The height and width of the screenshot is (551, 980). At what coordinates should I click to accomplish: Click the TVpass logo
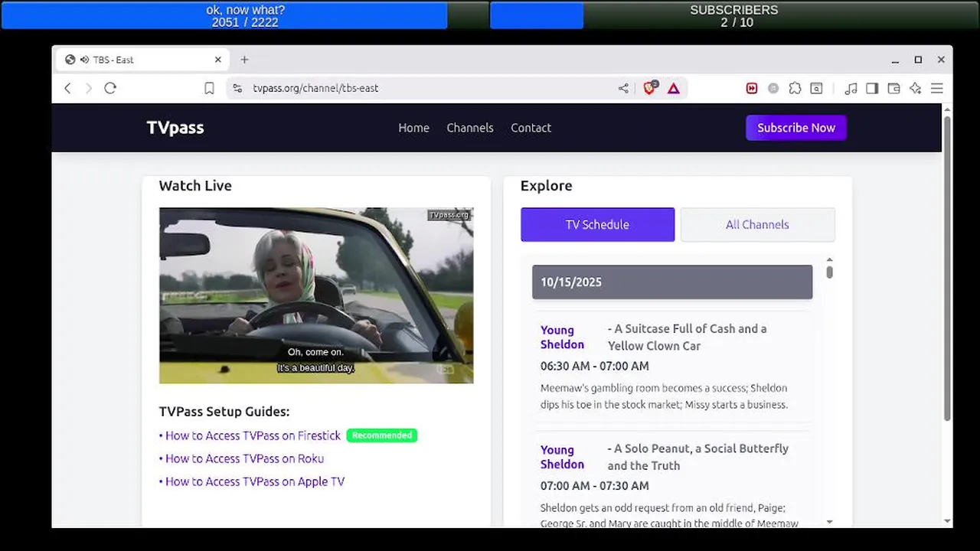pyautogui.click(x=175, y=128)
